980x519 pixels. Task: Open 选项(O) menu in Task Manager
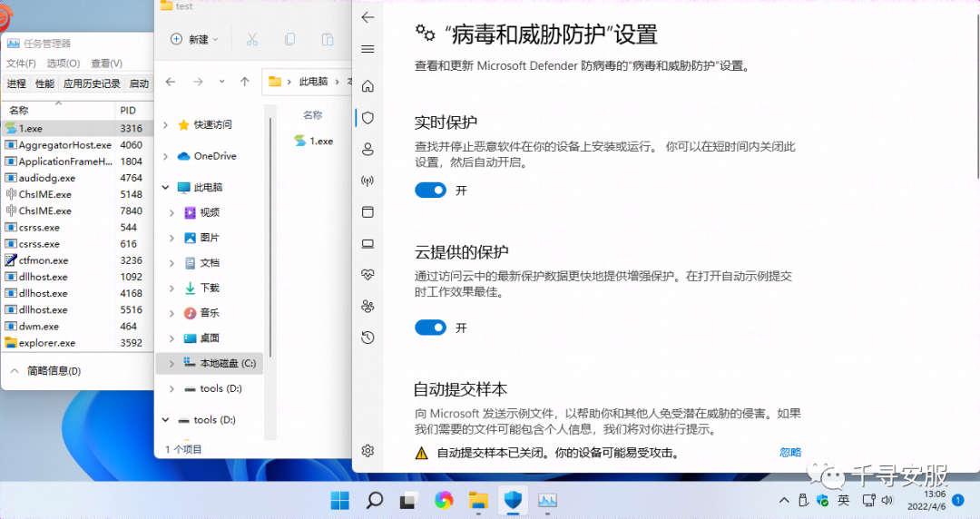point(64,64)
